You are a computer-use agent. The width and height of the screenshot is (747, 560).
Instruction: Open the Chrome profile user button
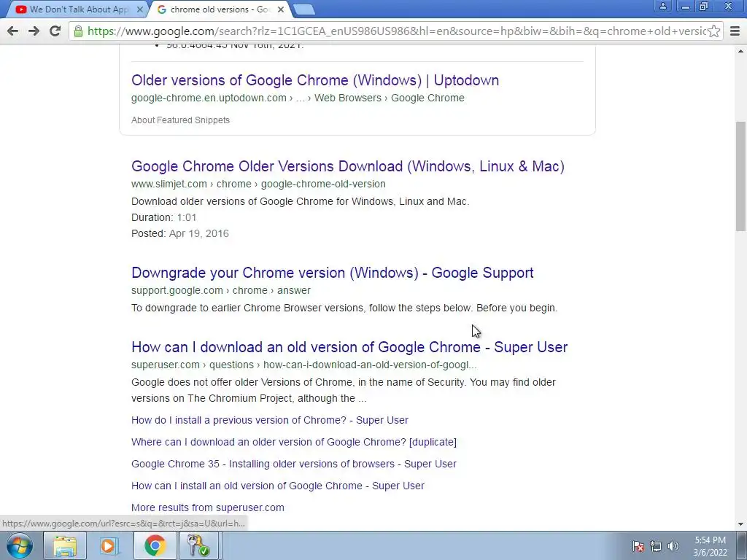click(662, 6)
